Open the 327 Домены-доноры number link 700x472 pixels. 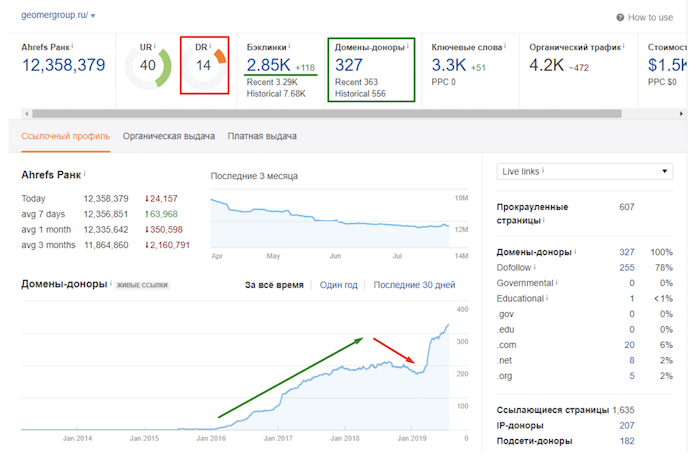click(349, 66)
